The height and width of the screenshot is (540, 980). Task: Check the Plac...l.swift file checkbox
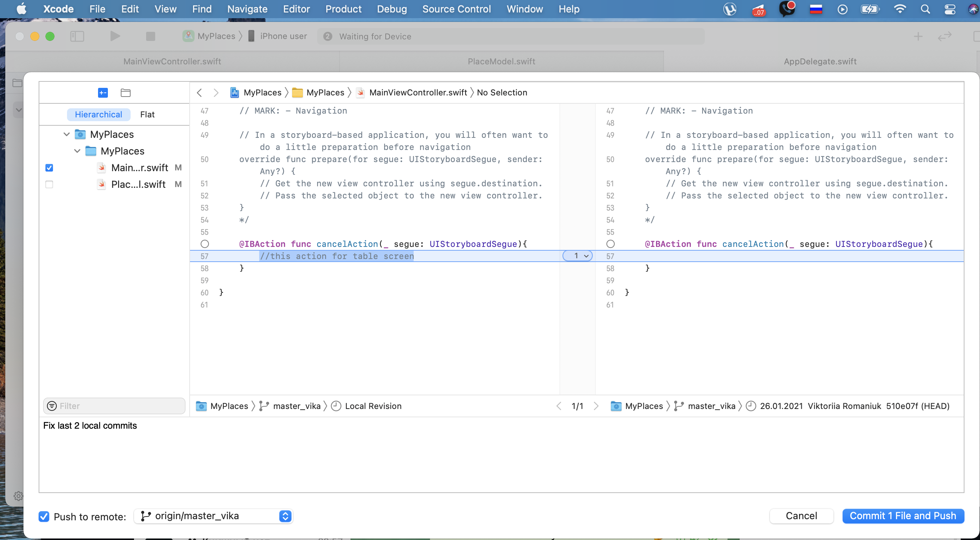point(49,184)
